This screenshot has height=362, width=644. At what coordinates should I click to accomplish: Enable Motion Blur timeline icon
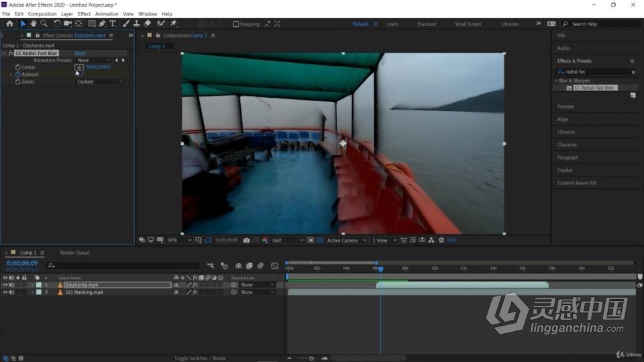click(x=260, y=266)
